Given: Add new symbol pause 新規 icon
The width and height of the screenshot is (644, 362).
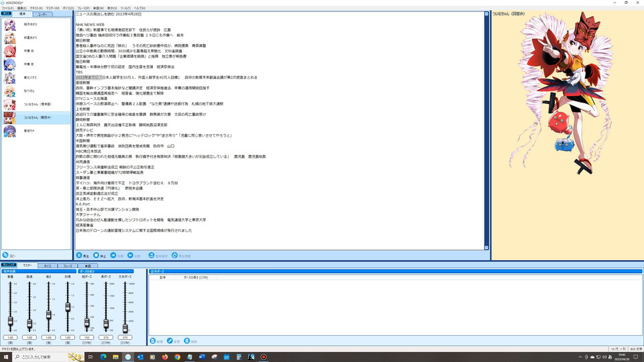Looking at the screenshot, I should [153, 341].
